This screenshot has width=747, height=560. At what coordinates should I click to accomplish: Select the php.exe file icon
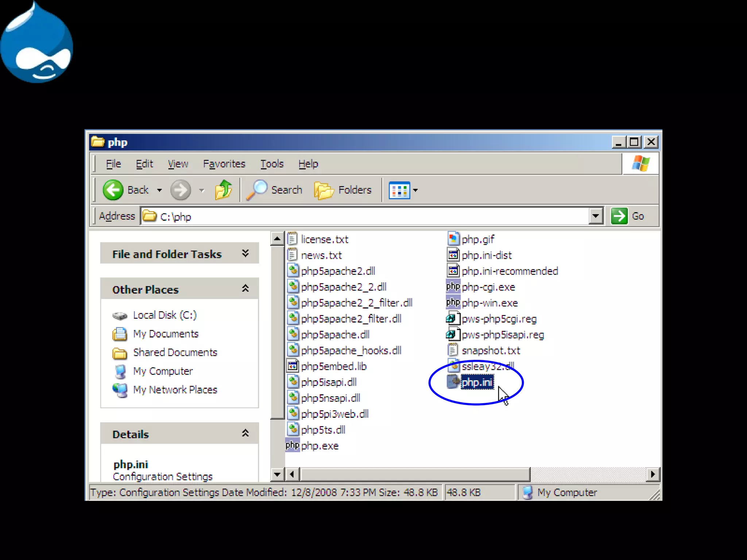click(293, 446)
